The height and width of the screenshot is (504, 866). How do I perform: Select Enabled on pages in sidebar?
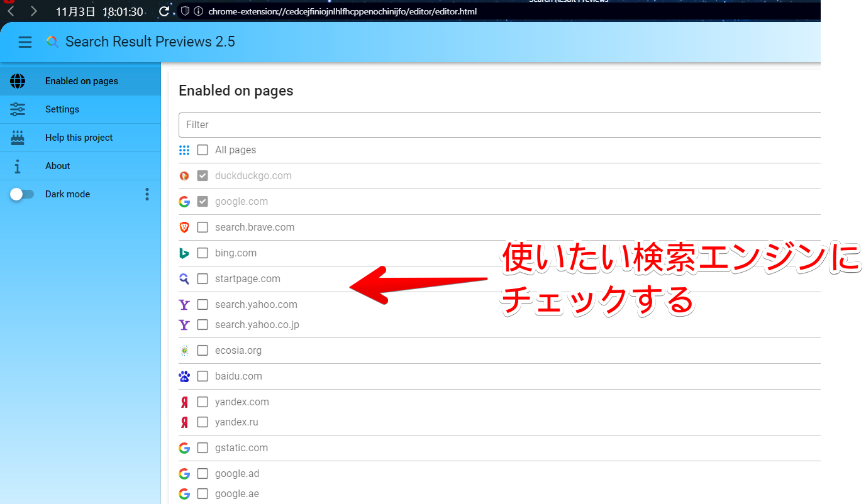[80, 81]
